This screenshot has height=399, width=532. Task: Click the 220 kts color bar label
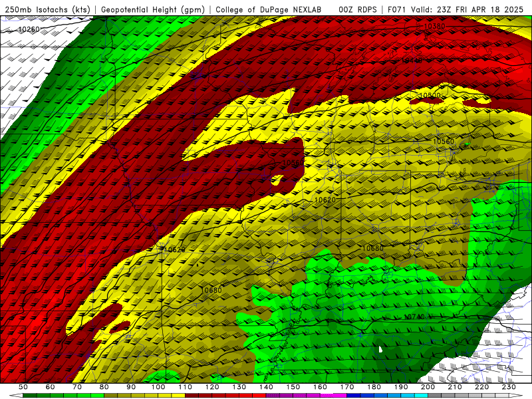point(482,387)
